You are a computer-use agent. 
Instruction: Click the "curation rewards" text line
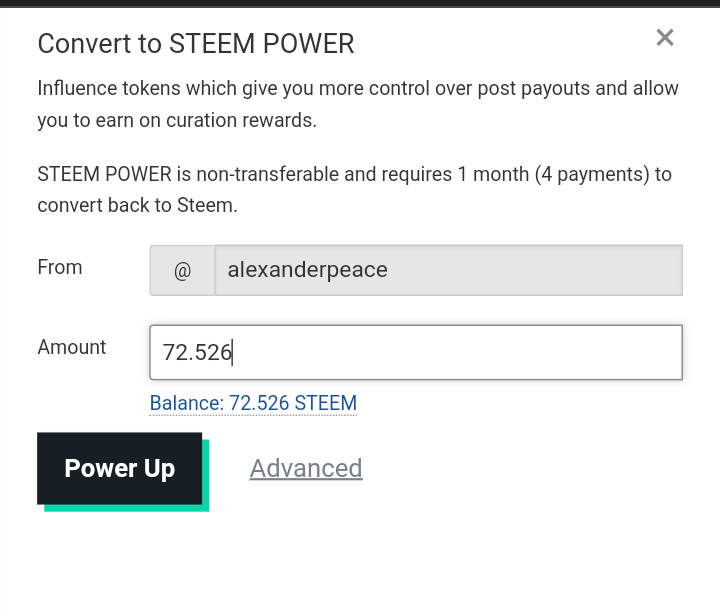pyautogui.click(x=177, y=121)
